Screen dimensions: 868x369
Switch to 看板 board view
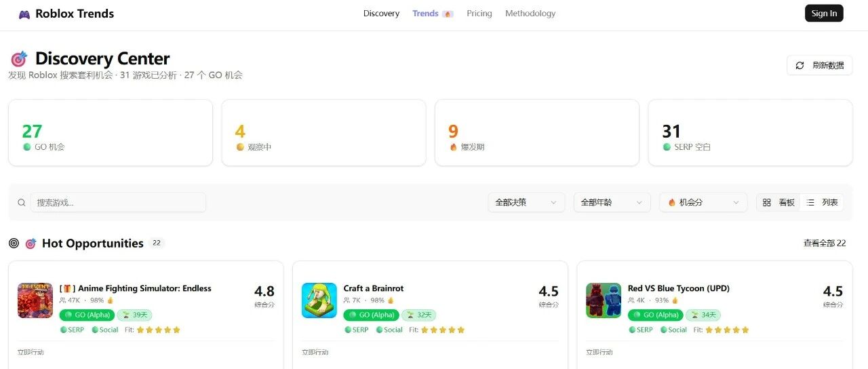778,202
